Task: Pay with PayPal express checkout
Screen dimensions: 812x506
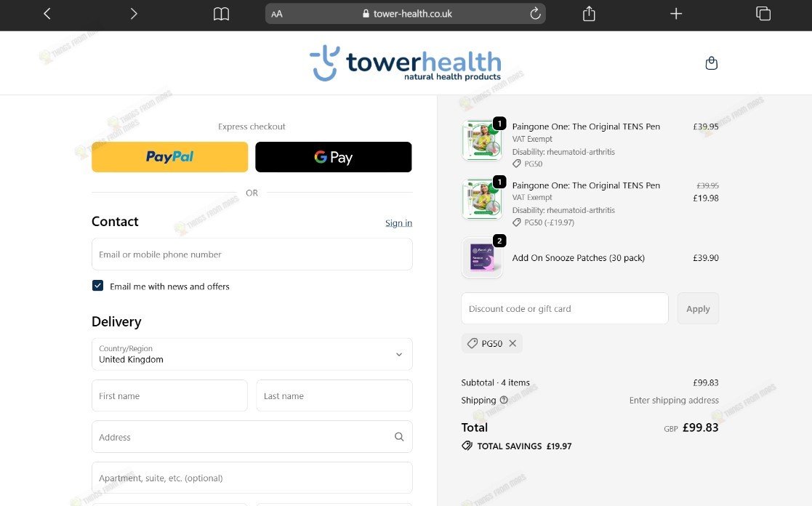Action: (x=170, y=157)
